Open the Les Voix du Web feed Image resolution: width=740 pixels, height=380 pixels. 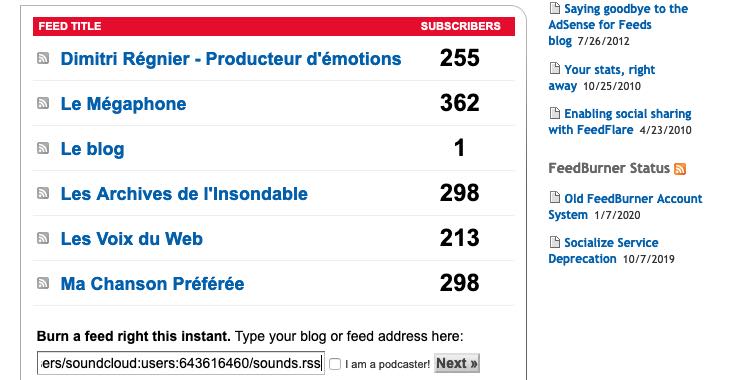pyautogui.click(x=132, y=239)
